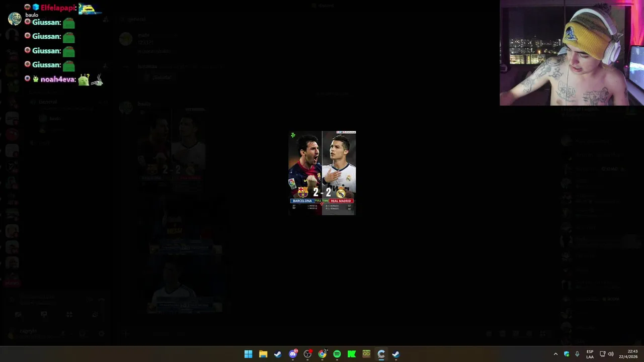
Task: Open Google Chrome from the taskbar
Action: [x=322, y=354]
